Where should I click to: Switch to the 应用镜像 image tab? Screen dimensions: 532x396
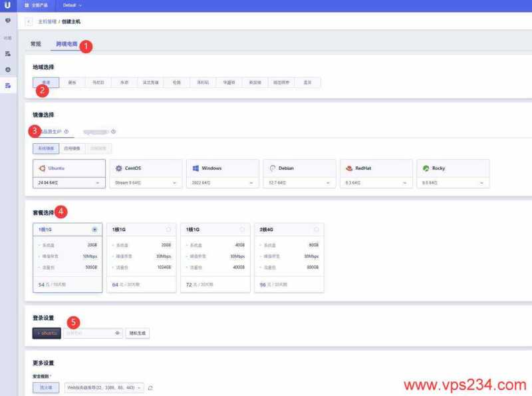pos(70,148)
